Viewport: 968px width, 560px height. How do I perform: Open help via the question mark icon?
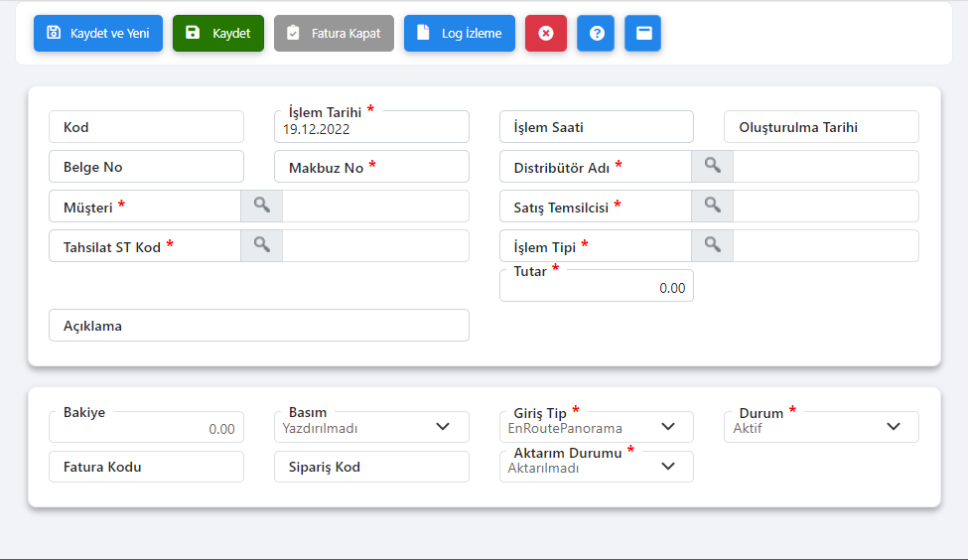[596, 33]
